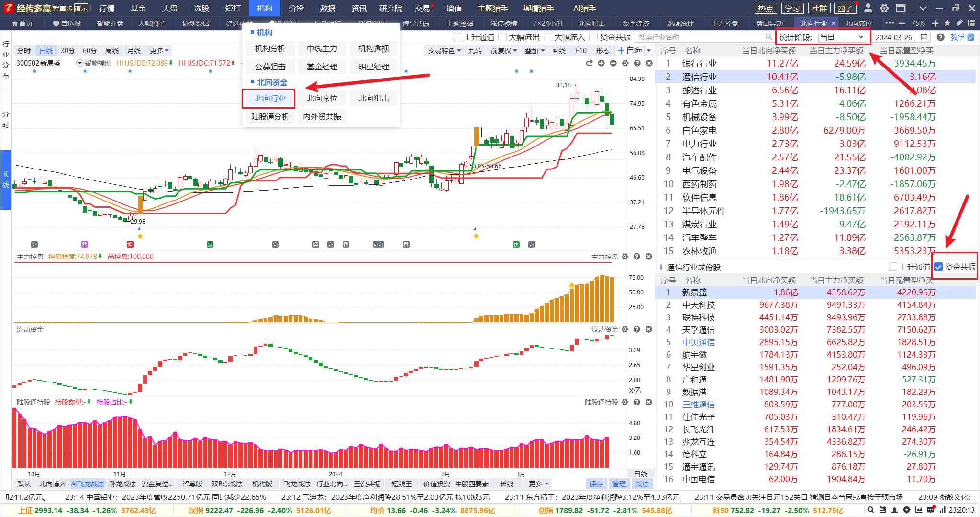Zoom out chart with circular minus icon

point(613,63)
